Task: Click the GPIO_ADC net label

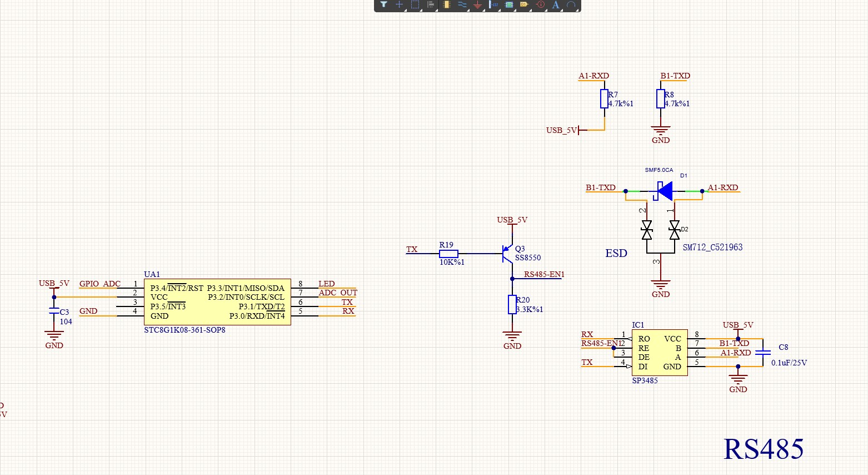Action: point(100,284)
